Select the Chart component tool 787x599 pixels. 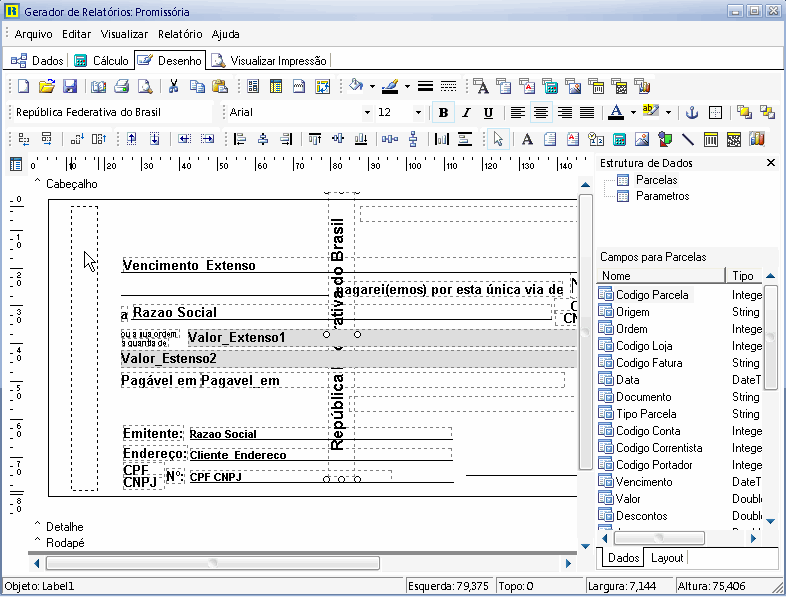click(757, 139)
